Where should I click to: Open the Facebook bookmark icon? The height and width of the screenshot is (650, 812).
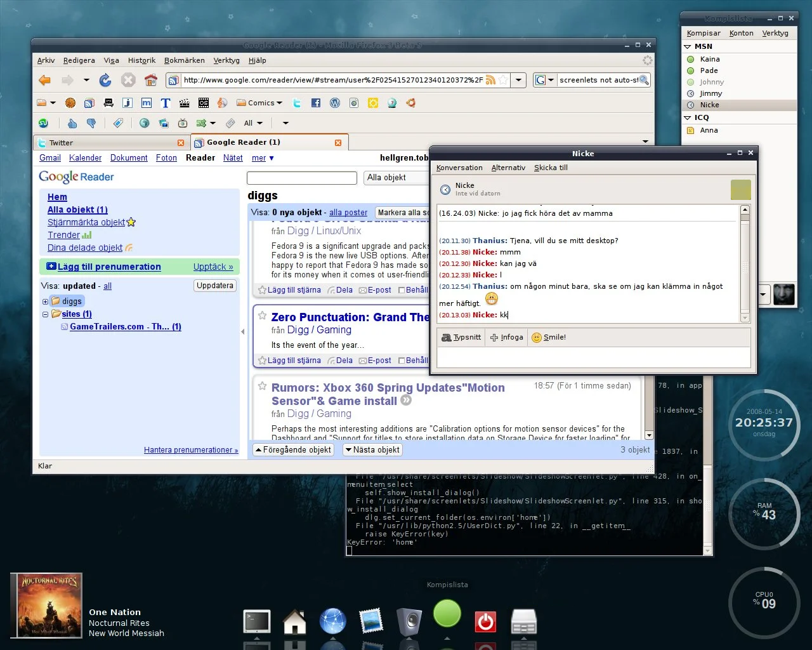[315, 103]
